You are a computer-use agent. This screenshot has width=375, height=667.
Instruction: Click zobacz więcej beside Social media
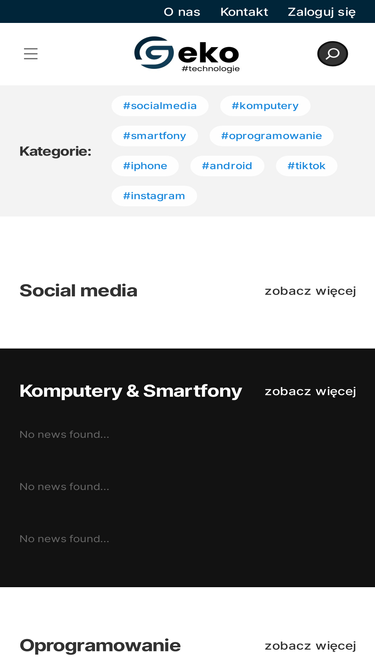[x=310, y=291]
